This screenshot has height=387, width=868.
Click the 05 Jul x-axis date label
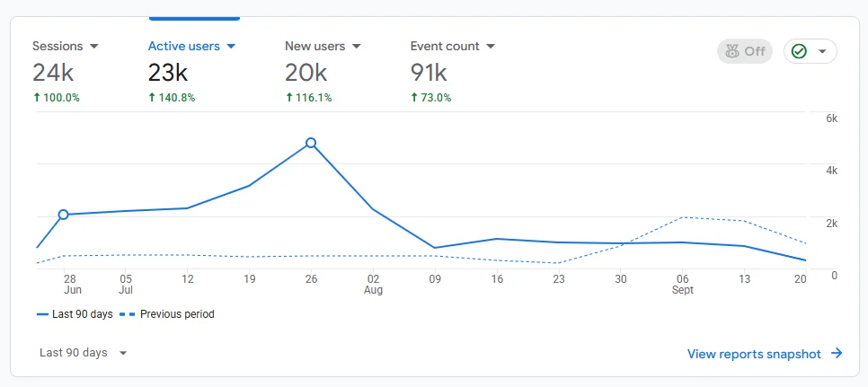pyautogui.click(x=126, y=285)
